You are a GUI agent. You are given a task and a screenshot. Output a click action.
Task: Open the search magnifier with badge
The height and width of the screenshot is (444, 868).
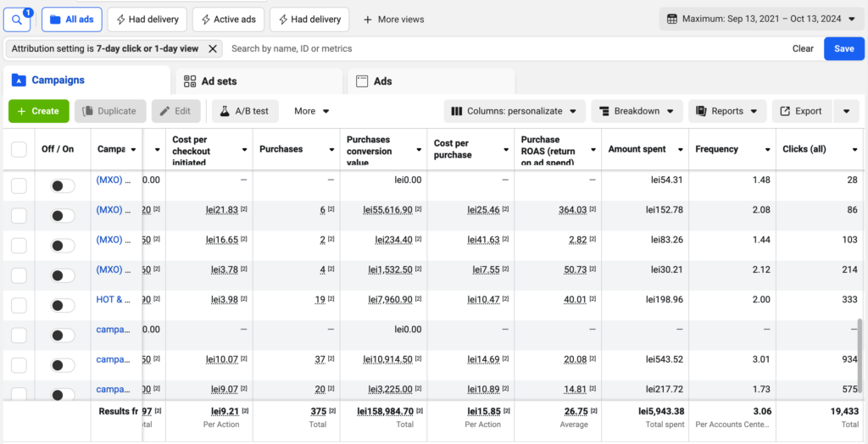[x=17, y=20]
